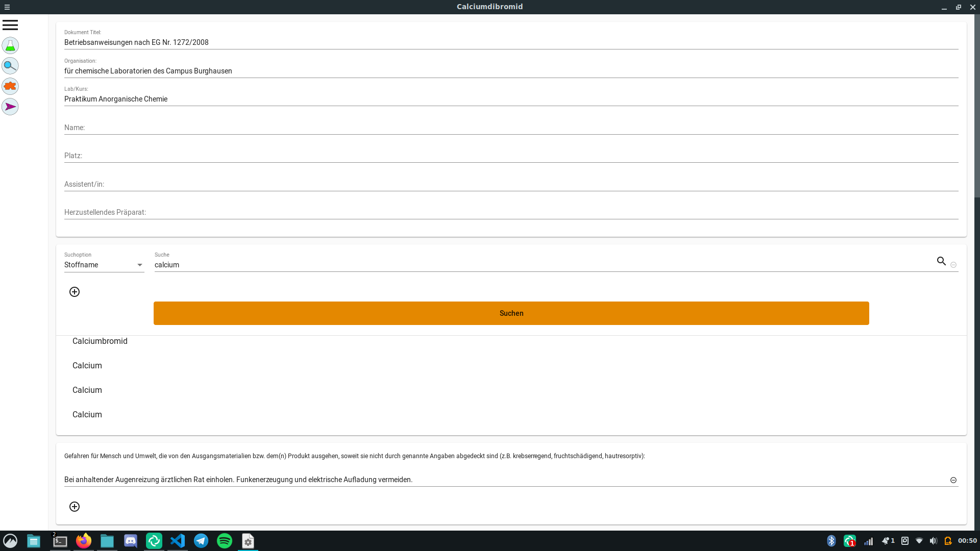Viewport: 980px width, 551px height.
Task: Click the search magnifier in Suche field
Action: pos(941,261)
